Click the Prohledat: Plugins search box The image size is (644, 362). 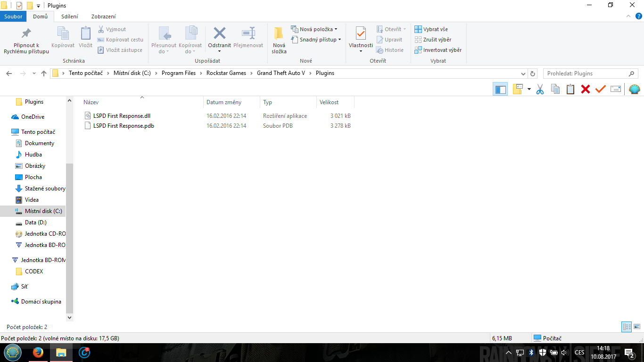point(590,74)
